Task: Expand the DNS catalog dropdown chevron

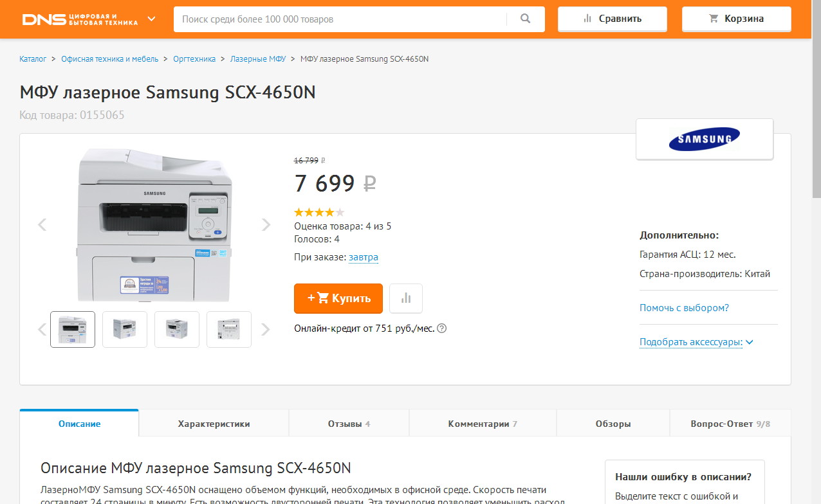Action: pyautogui.click(x=152, y=19)
